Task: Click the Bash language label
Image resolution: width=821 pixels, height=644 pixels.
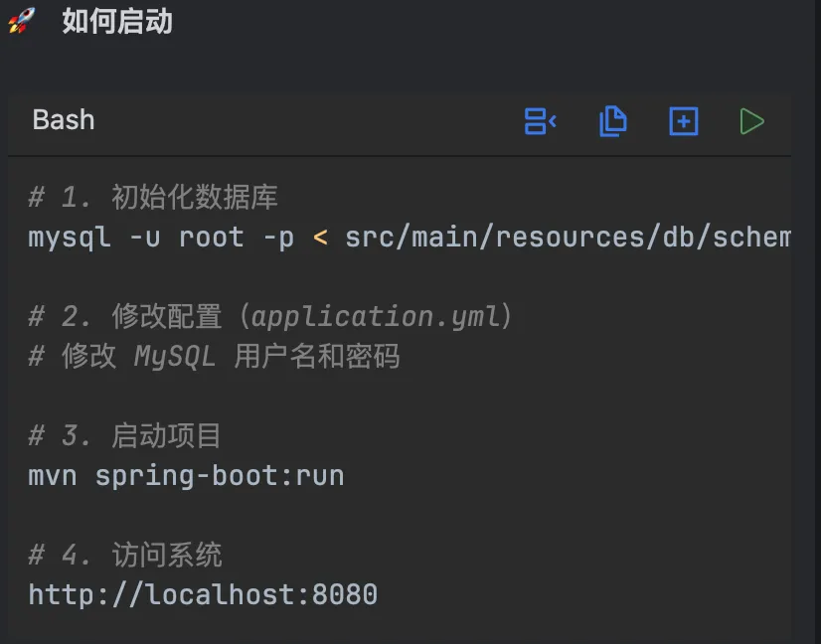Action: (x=64, y=120)
